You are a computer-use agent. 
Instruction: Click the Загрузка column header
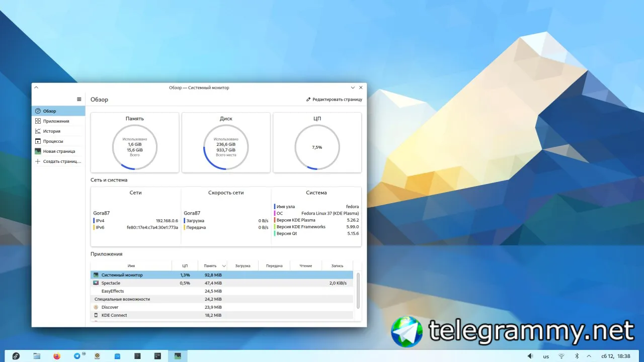coord(243,266)
